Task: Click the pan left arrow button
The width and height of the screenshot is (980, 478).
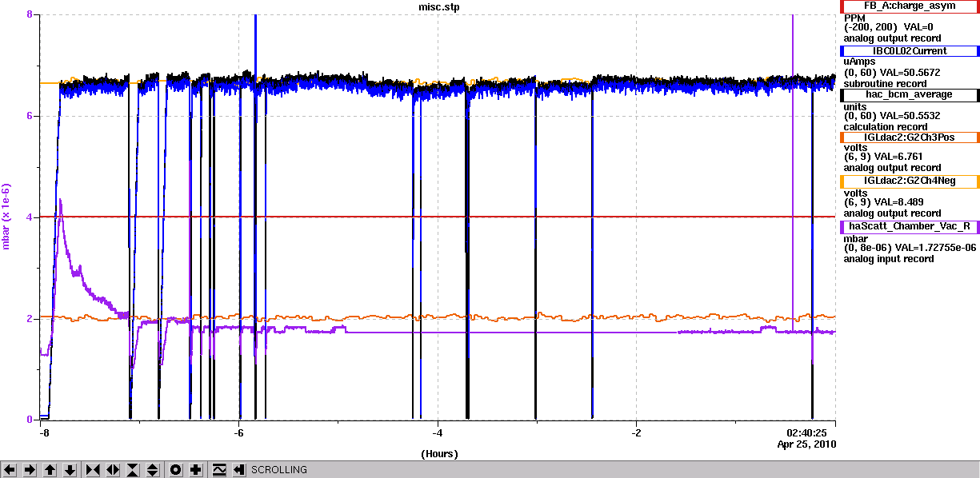Action: (x=10, y=470)
